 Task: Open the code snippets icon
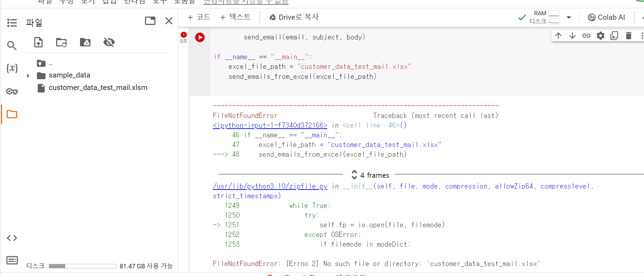click(12, 238)
